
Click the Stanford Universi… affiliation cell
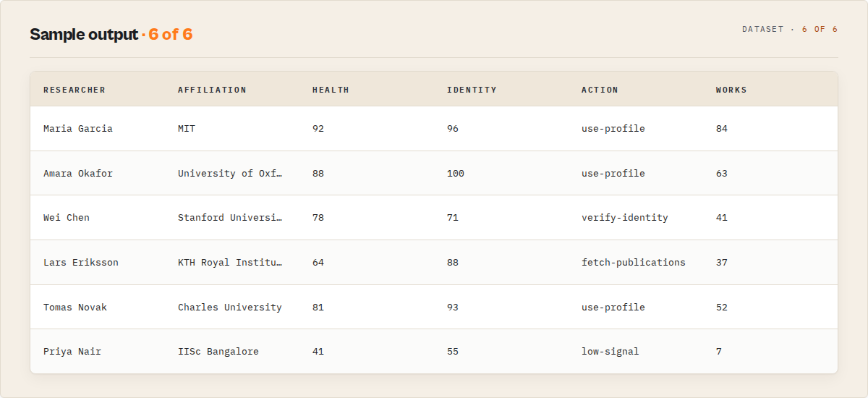[230, 218]
